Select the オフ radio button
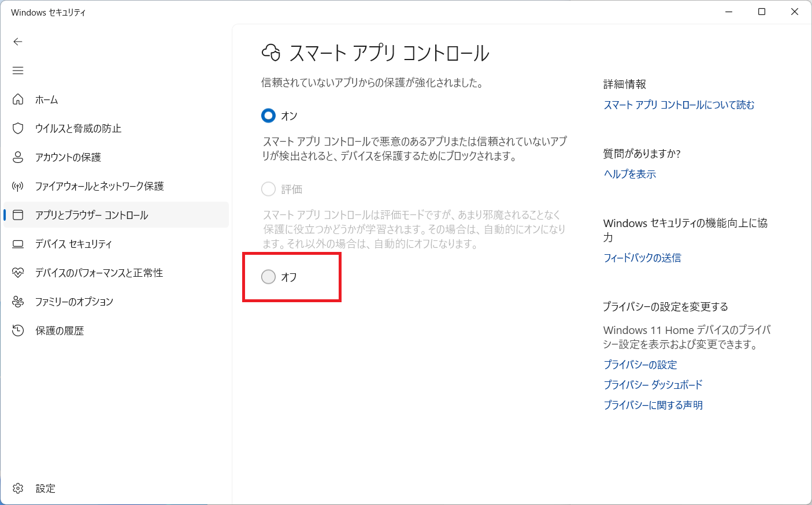The image size is (812, 505). pyautogui.click(x=268, y=277)
